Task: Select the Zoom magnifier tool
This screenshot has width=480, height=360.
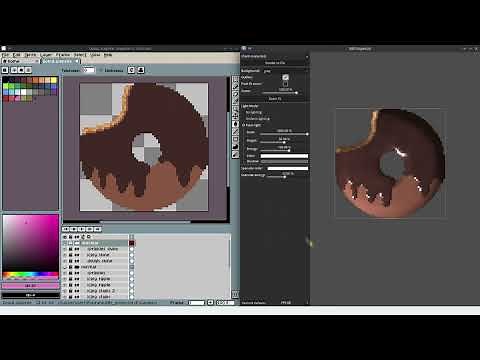Action: [x=235, y=109]
